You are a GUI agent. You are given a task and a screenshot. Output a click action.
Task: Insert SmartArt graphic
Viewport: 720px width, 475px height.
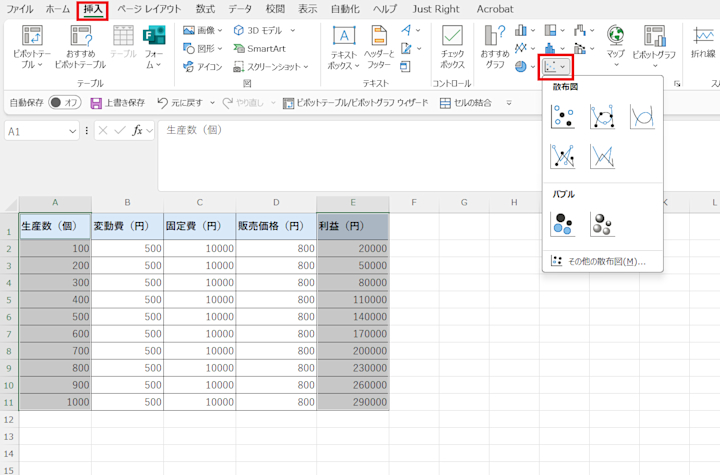pyautogui.click(x=259, y=48)
